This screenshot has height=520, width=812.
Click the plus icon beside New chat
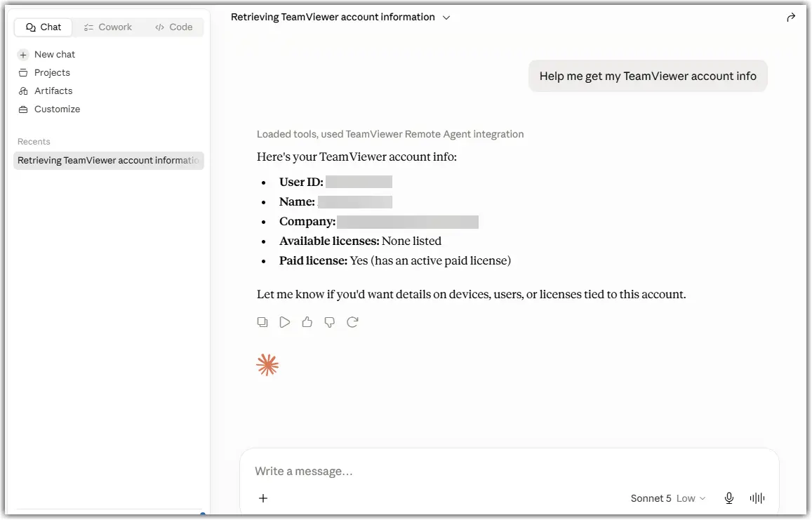coord(22,54)
